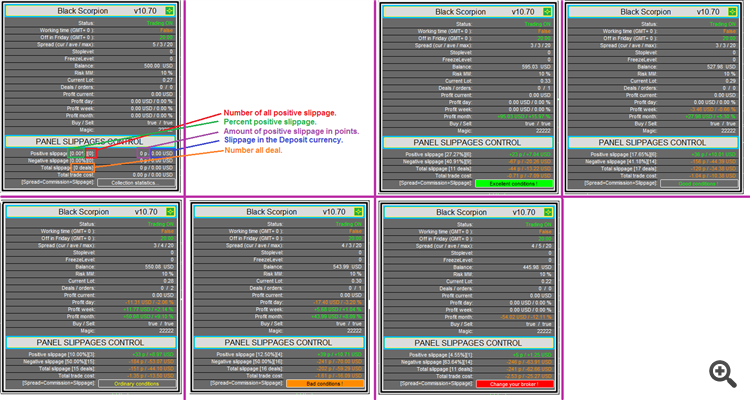Viewport: 750px width, 400px height.
Task: Click the Deals / orders value 0 / 2
Action: (167, 289)
